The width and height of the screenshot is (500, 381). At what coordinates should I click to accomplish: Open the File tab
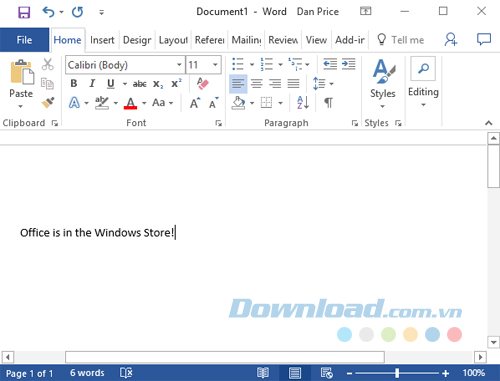click(24, 40)
